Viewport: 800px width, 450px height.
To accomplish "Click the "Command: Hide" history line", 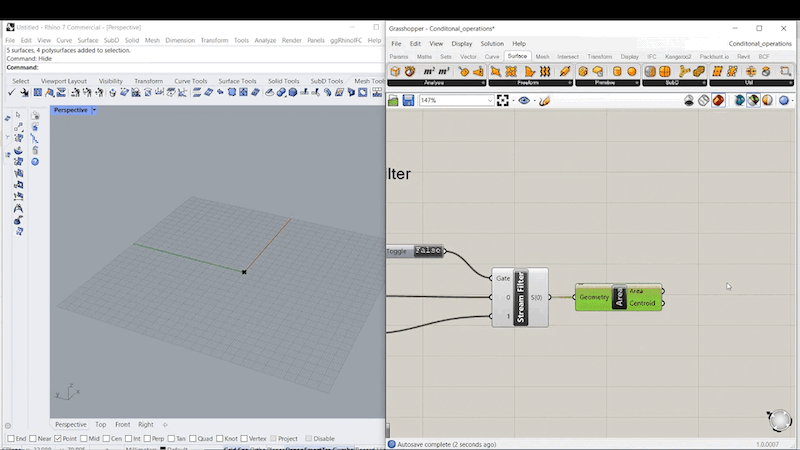I will pos(29,59).
